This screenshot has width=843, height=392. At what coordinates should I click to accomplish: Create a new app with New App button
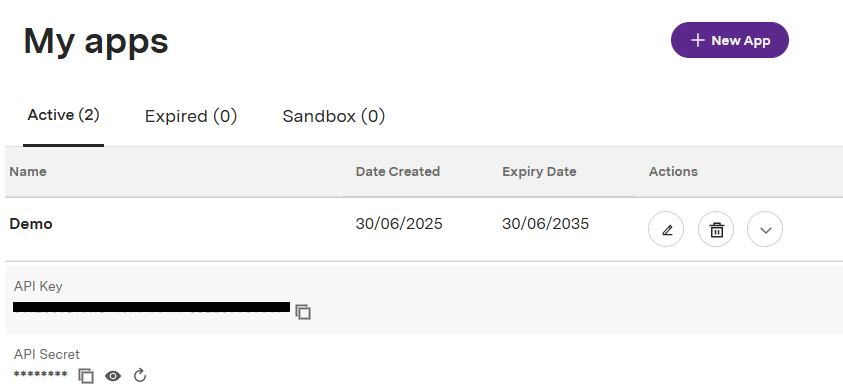[730, 40]
